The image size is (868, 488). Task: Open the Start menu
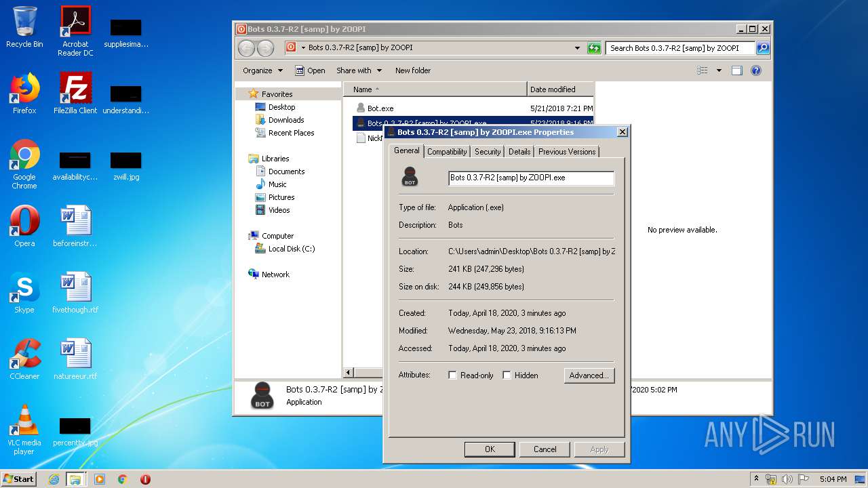[x=19, y=479]
